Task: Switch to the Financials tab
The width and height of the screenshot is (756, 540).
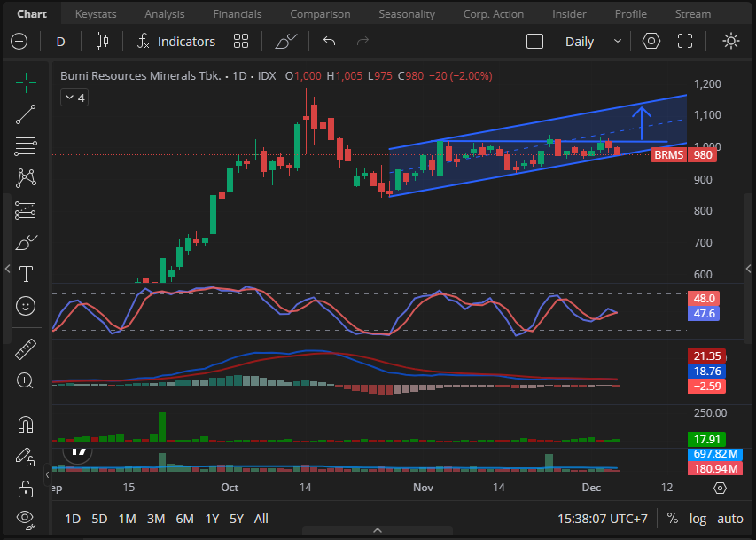Action: pos(237,14)
